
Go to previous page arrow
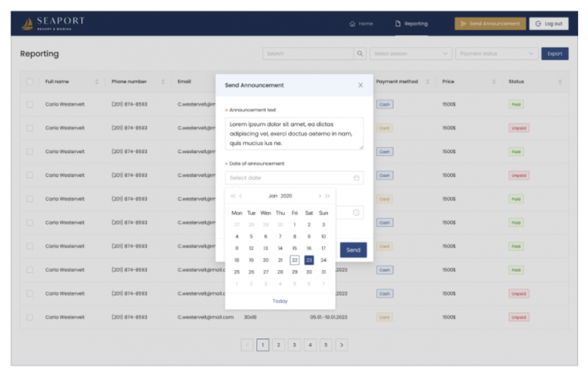pyautogui.click(x=247, y=345)
